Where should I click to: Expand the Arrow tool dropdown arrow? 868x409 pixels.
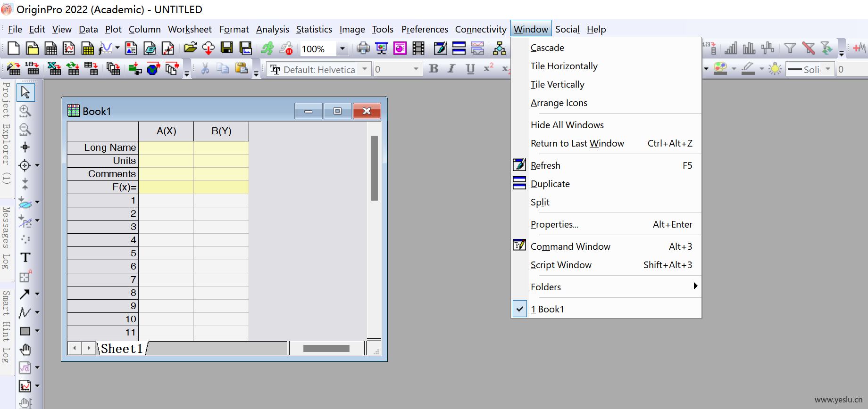[x=37, y=294]
